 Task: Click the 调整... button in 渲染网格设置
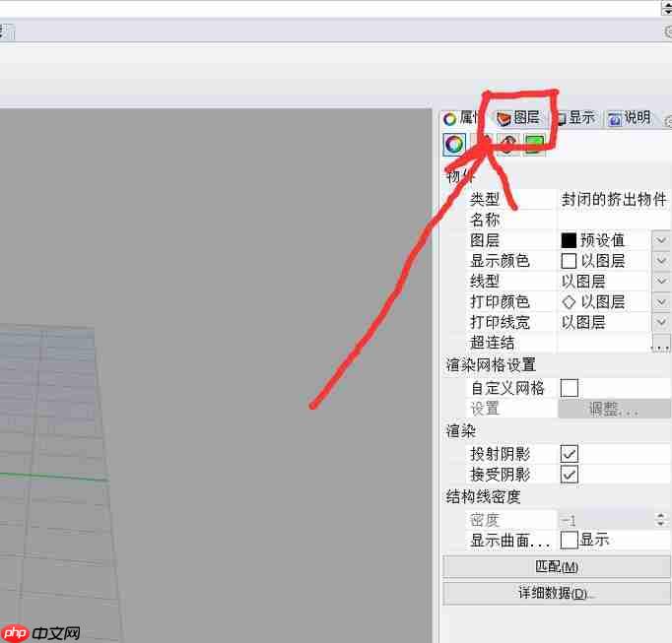click(x=614, y=409)
